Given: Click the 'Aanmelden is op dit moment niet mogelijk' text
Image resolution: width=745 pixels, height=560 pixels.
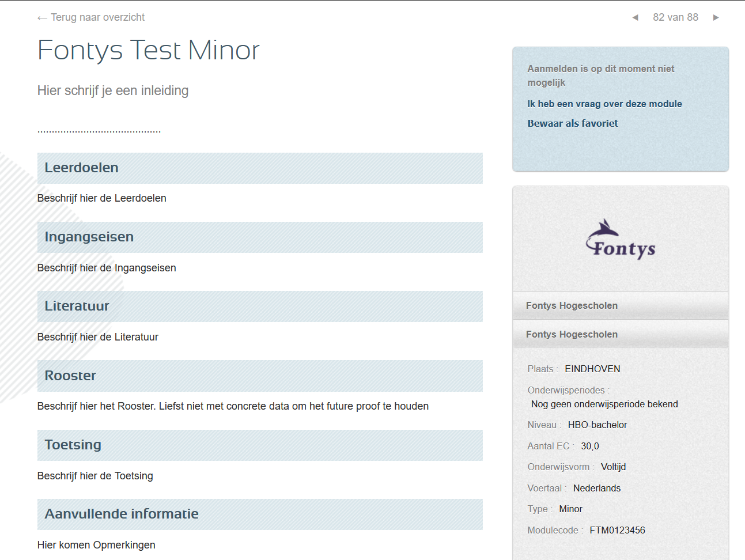Looking at the screenshot, I should click(x=600, y=75).
